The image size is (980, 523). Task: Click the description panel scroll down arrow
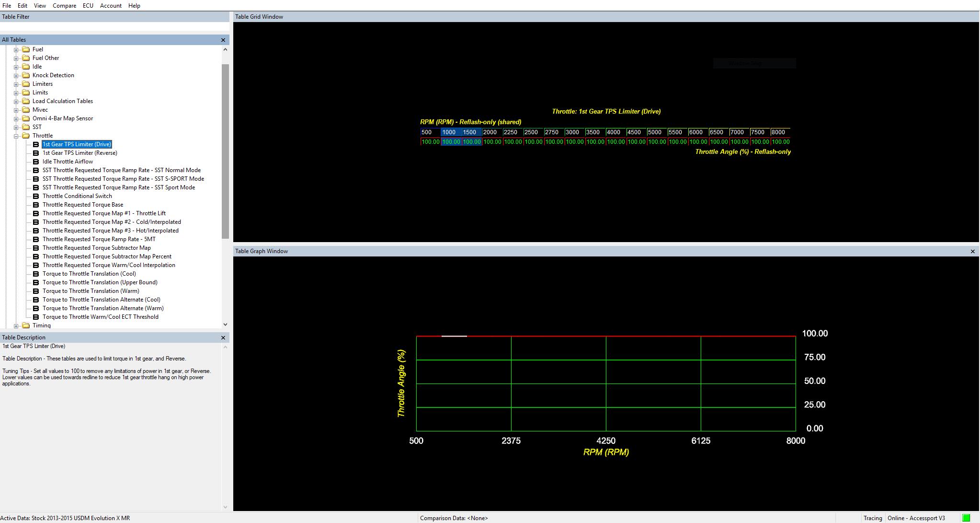[x=225, y=507]
